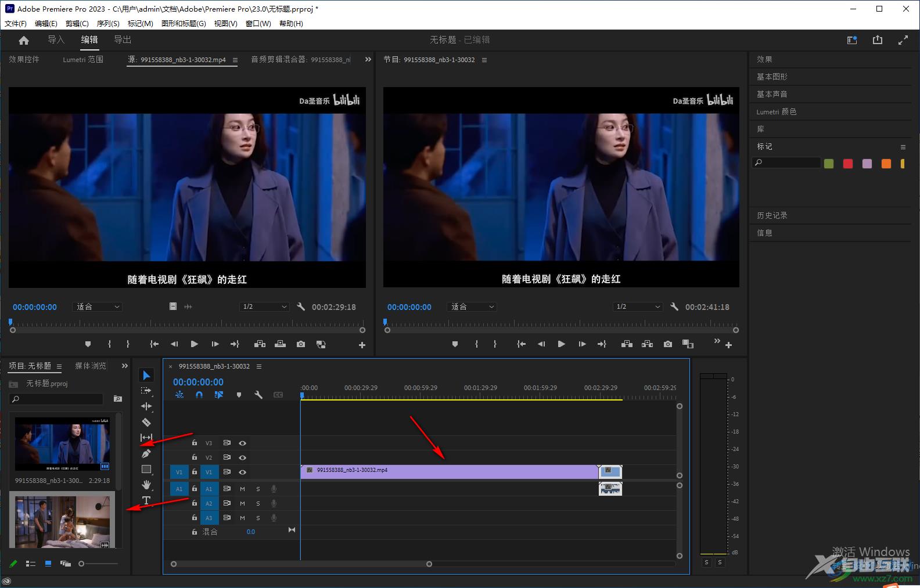Open Markers panel menu
Viewport: 920px width, 588px height.
pos(903,147)
